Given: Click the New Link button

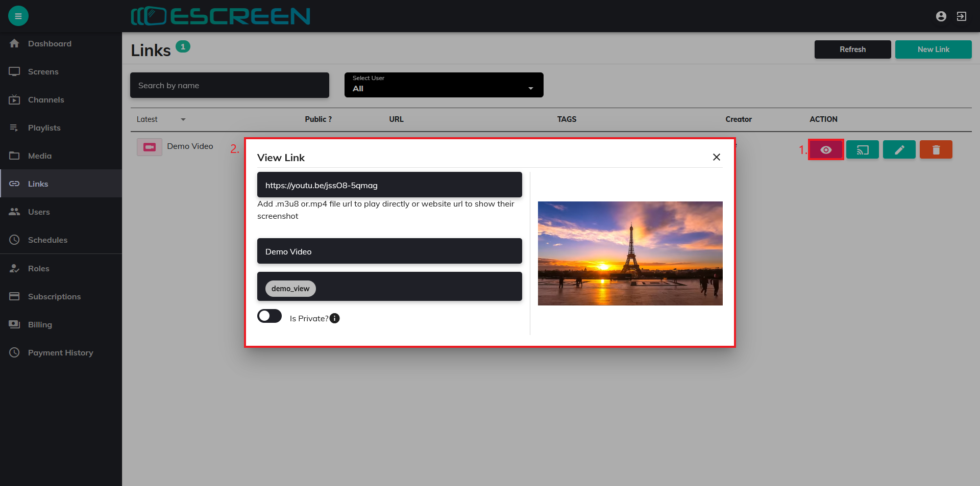Looking at the screenshot, I should click(x=933, y=49).
